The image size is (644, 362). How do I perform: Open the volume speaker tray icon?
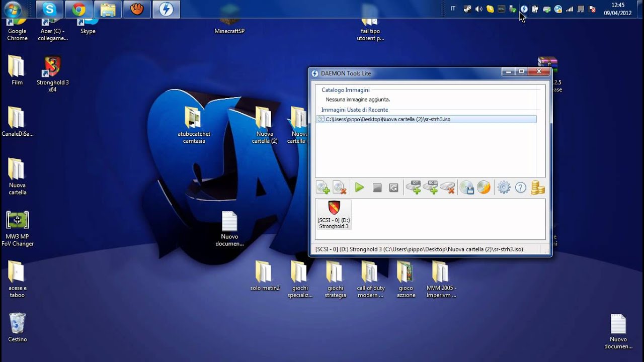478,9
